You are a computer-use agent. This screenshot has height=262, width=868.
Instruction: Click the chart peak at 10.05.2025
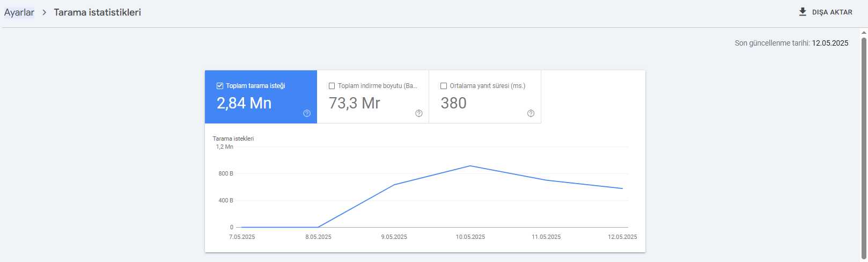(470, 166)
